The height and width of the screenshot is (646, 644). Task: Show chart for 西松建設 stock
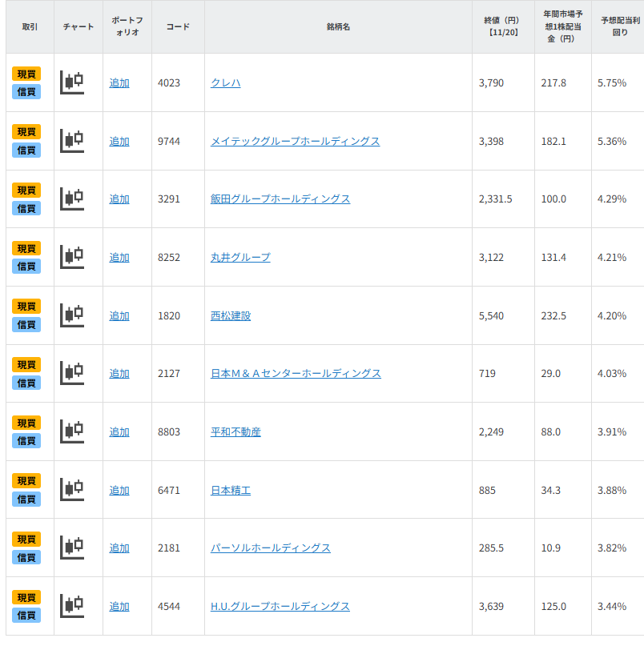click(72, 315)
